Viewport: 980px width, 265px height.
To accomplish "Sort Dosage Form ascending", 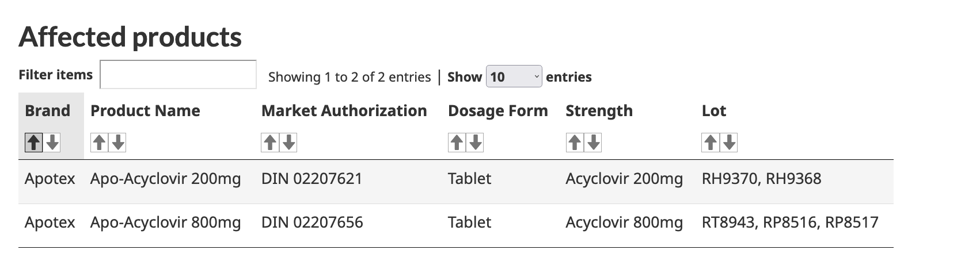I will [x=457, y=142].
